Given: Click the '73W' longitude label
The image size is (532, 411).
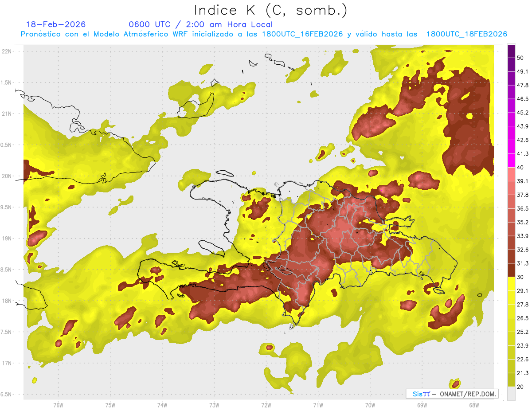Looking at the screenshot, I should pos(214,405).
